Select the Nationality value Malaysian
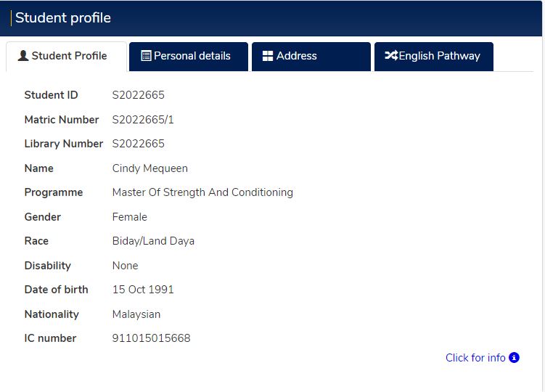Screen dimensions: 545x392 (x=136, y=314)
